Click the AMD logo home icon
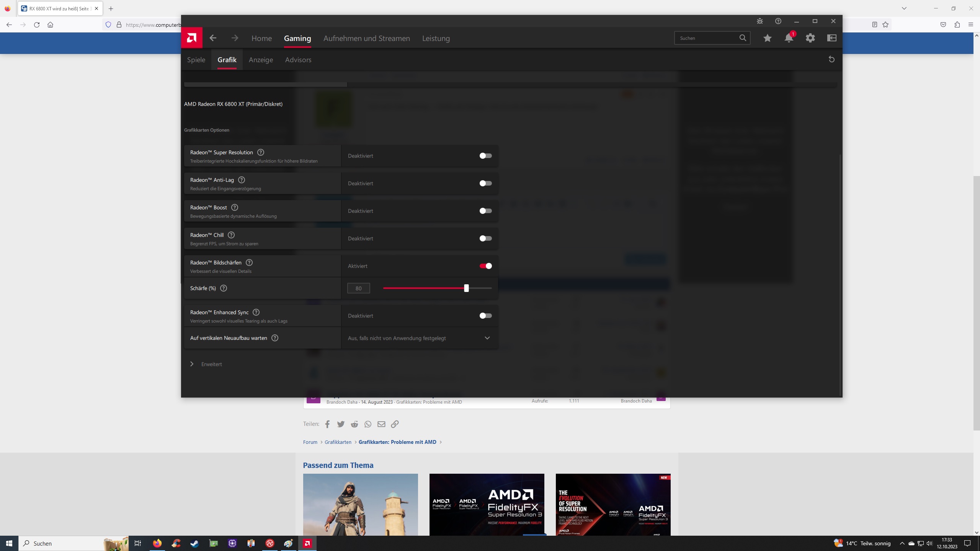This screenshot has height=551, width=980. pyautogui.click(x=191, y=38)
